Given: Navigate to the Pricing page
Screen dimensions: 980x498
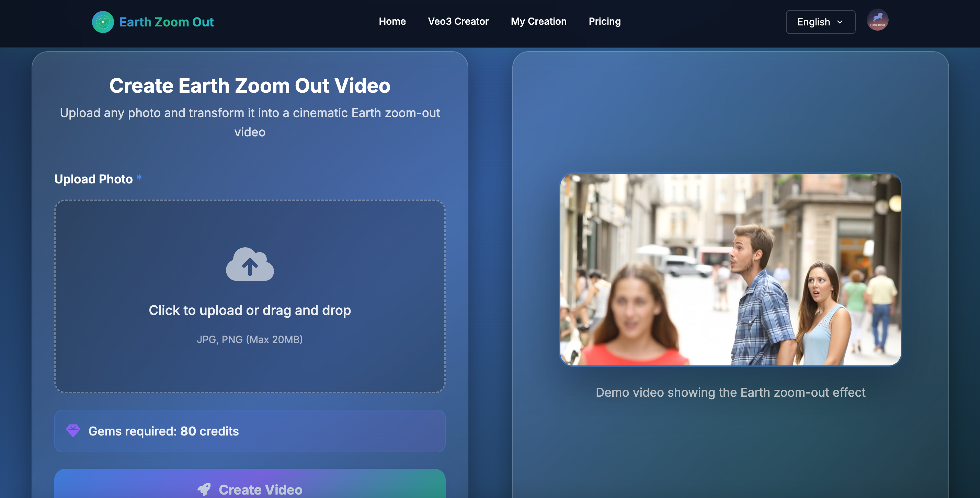Looking at the screenshot, I should (604, 21).
